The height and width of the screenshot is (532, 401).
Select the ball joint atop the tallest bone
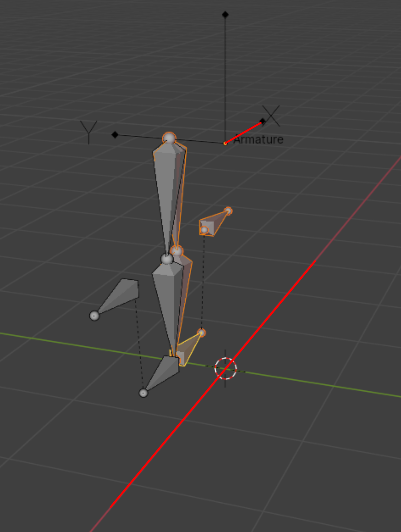tap(169, 138)
